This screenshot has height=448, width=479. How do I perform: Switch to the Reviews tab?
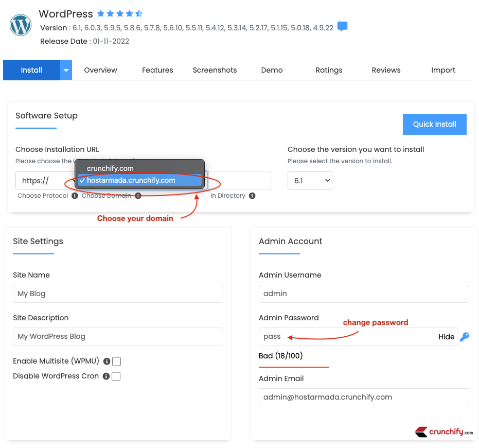(x=386, y=70)
